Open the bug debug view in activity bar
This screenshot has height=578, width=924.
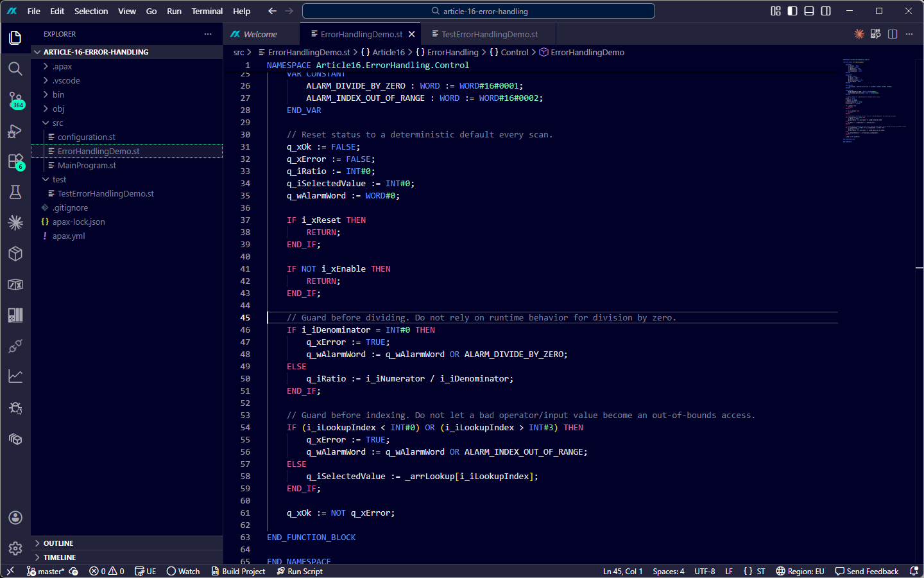(x=15, y=408)
